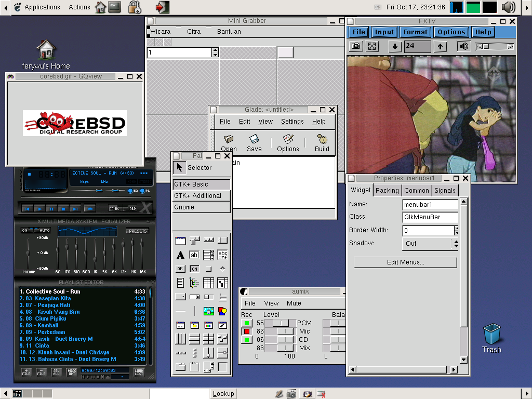The width and height of the screenshot is (532, 399).
Task: Open the Citra menu in Mini Grabber
Action: (x=194, y=32)
